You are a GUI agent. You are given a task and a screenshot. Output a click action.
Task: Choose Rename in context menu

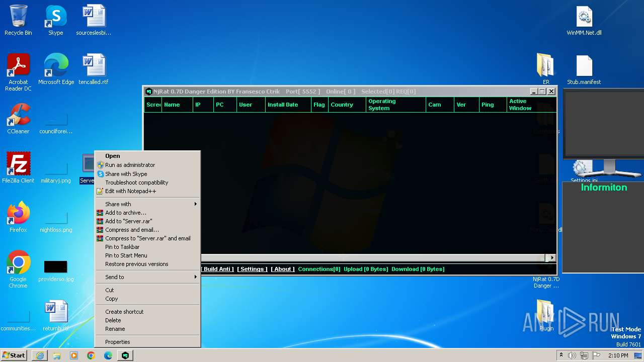(148, 329)
